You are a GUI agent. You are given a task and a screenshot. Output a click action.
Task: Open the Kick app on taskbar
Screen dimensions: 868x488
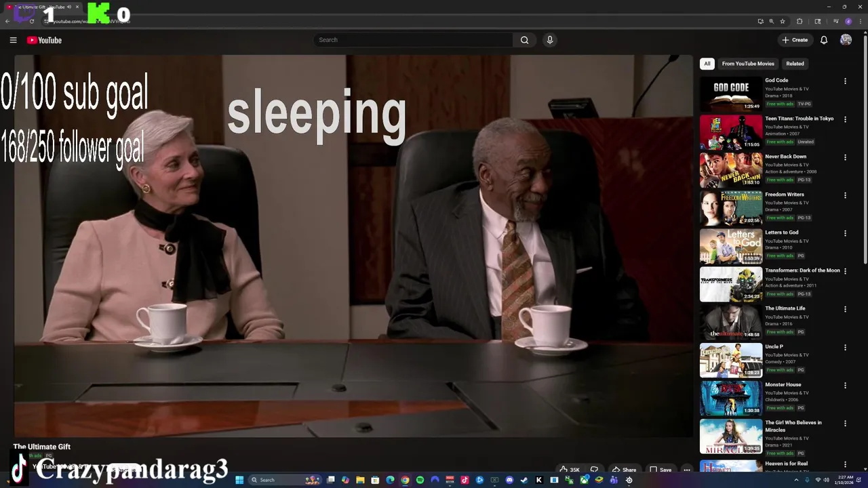(538, 480)
